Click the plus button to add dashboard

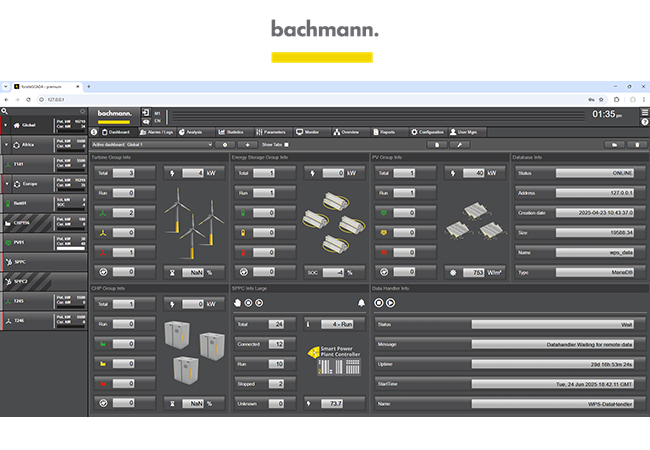(247, 145)
